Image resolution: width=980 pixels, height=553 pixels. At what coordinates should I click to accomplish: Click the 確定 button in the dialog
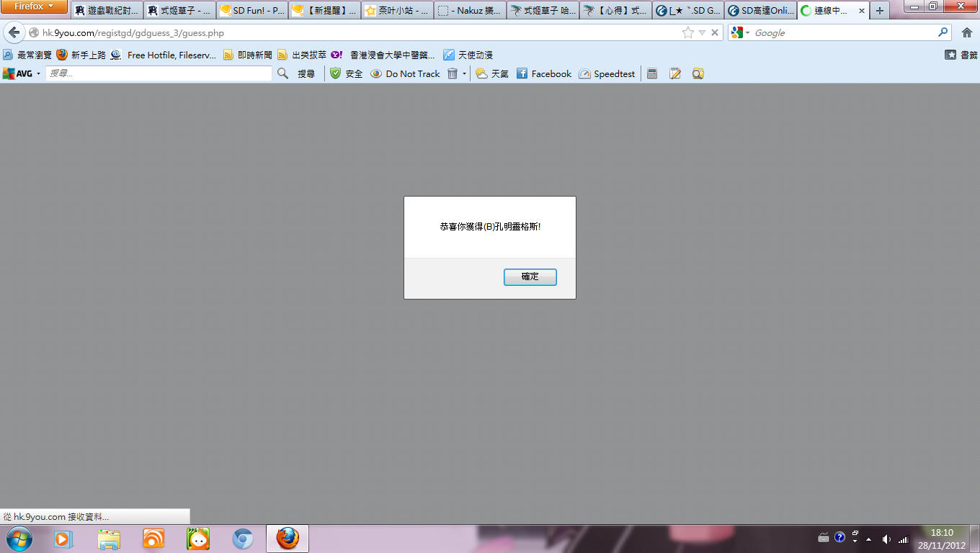(530, 277)
